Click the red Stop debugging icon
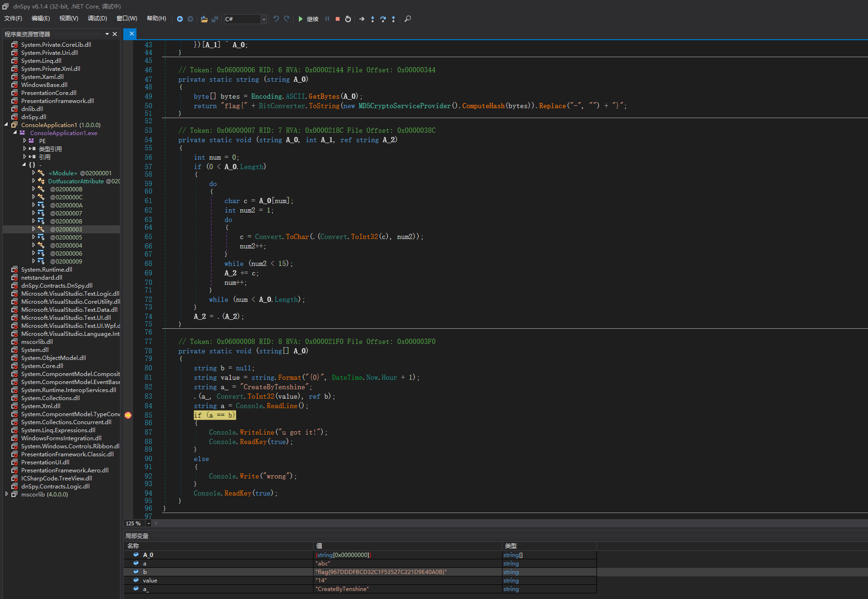868x599 pixels. [x=337, y=19]
